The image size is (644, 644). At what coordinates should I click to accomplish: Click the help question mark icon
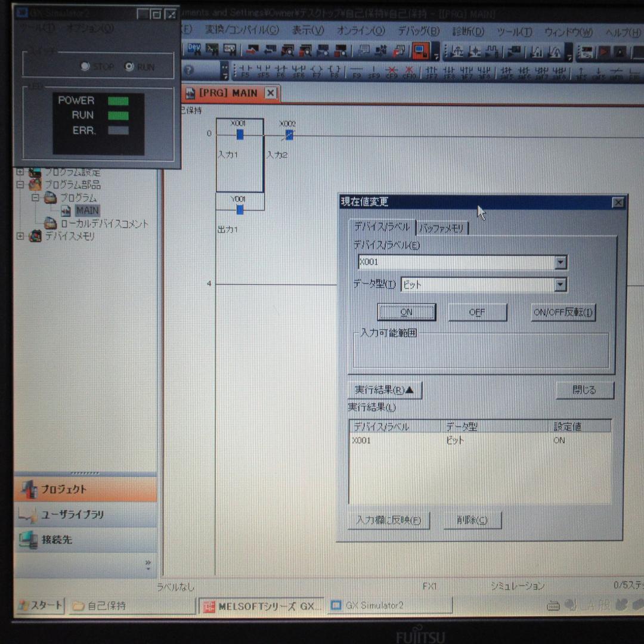pyautogui.click(x=188, y=70)
